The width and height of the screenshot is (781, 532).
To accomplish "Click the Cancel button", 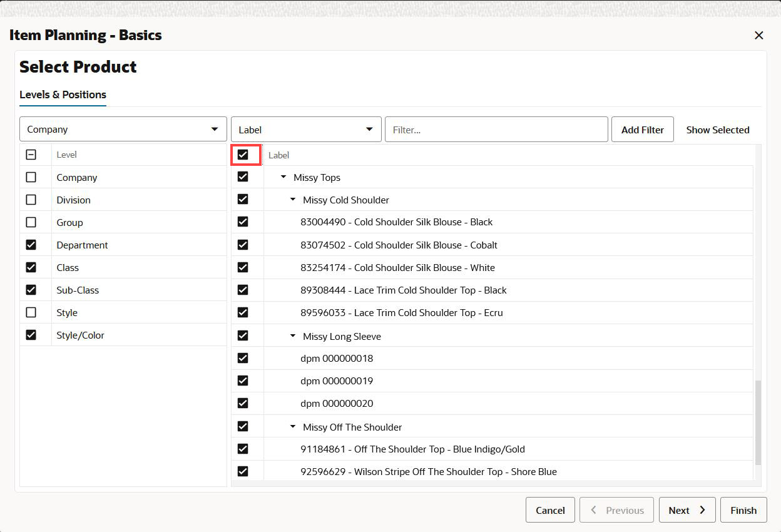I will click(x=550, y=510).
